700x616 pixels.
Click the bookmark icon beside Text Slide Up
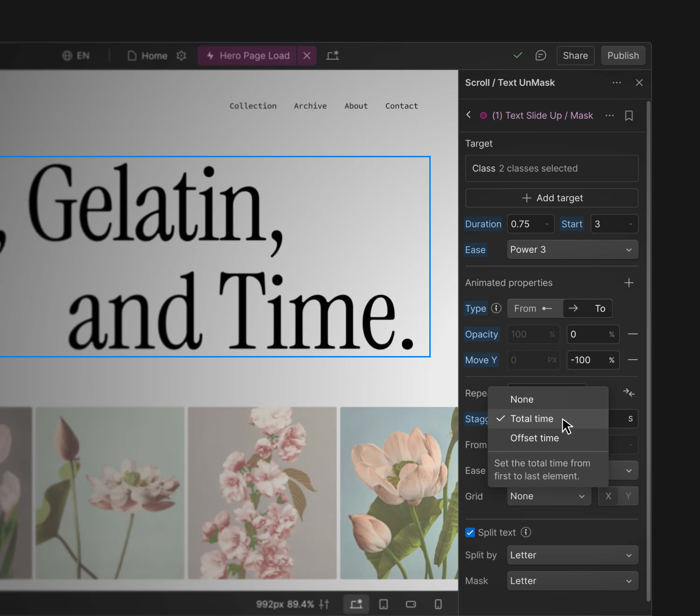pyautogui.click(x=629, y=116)
